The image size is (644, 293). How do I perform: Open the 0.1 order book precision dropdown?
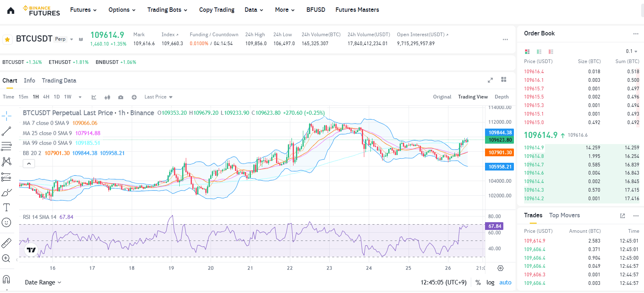pyautogui.click(x=632, y=51)
